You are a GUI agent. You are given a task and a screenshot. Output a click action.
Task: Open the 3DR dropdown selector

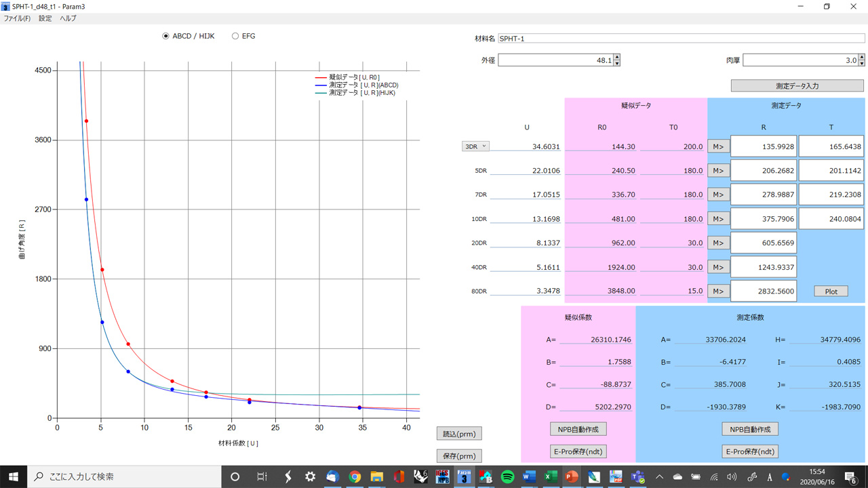pos(475,146)
